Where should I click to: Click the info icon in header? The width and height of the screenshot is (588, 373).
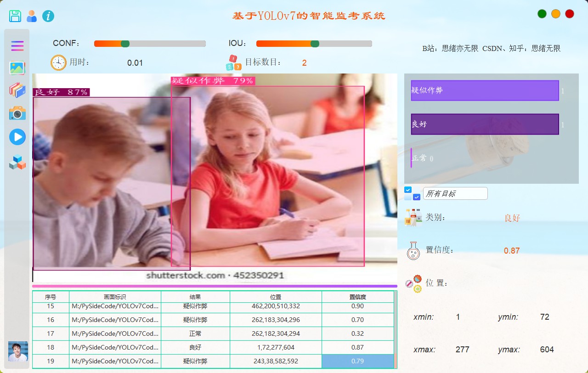point(48,16)
